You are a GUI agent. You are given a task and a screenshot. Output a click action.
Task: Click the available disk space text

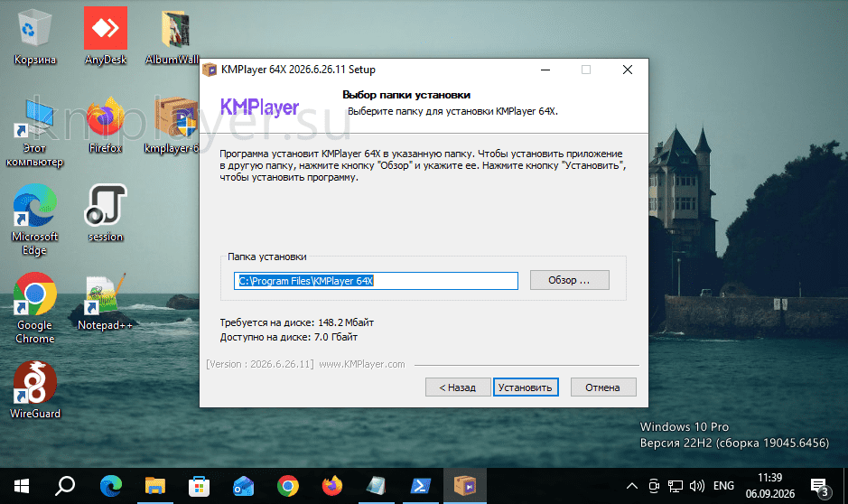pos(289,337)
